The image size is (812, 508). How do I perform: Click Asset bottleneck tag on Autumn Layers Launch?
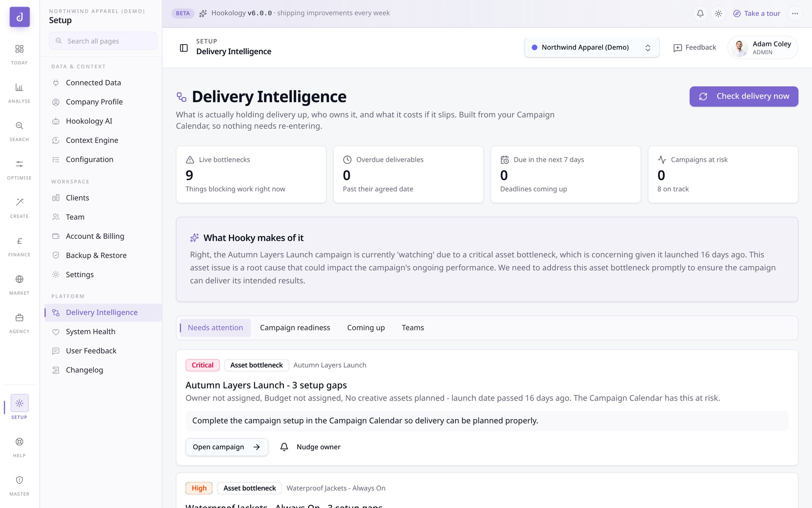coord(257,365)
